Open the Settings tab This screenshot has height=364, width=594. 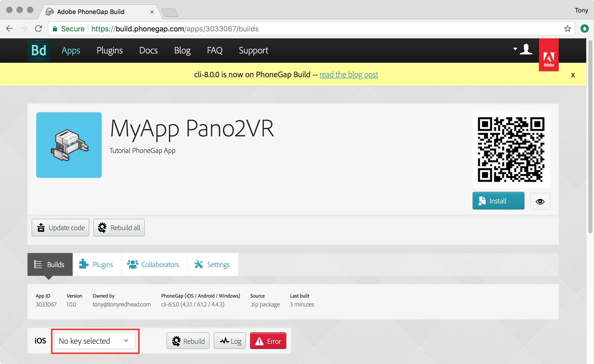(x=212, y=264)
